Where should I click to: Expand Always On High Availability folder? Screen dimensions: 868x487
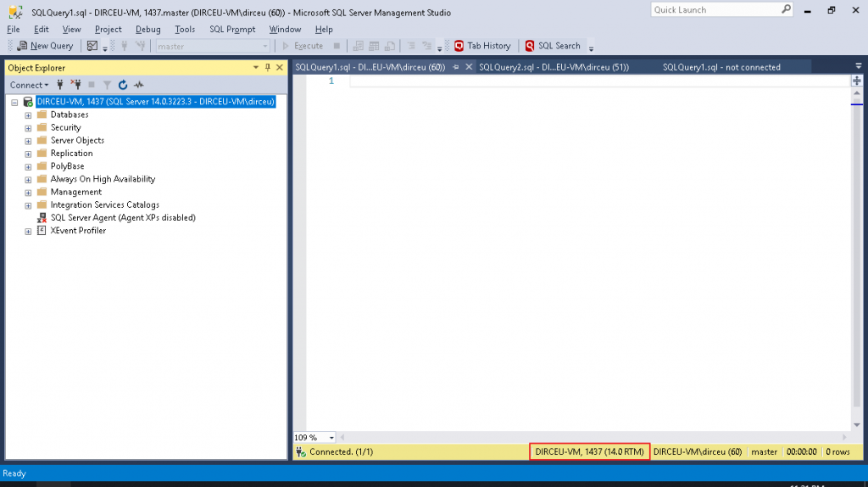(28, 180)
